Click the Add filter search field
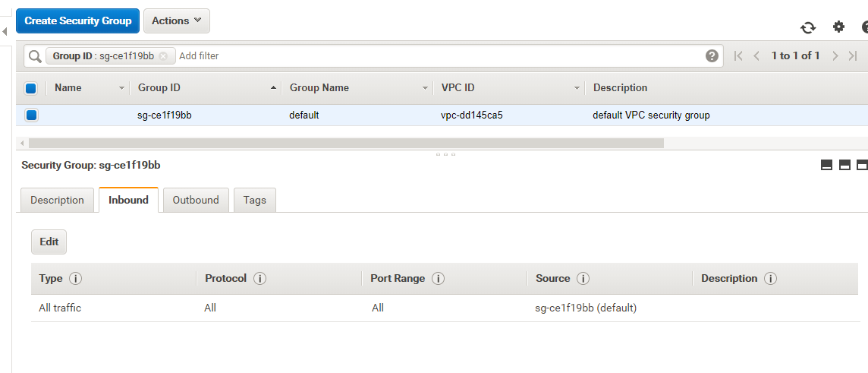This screenshot has height=373, width=868. pyautogui.click(x=440, y=55)
